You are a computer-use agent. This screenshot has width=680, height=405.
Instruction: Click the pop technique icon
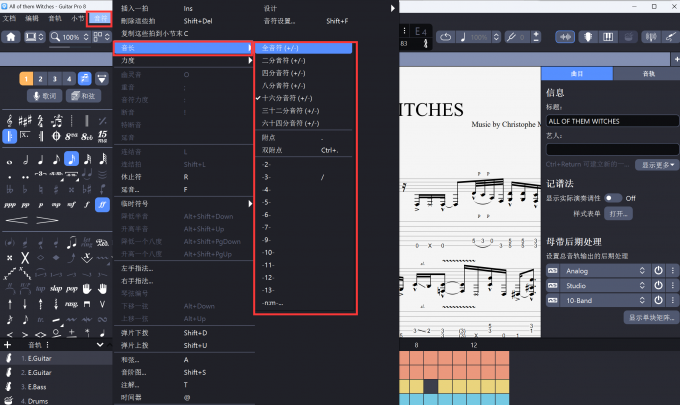(72, 288)
